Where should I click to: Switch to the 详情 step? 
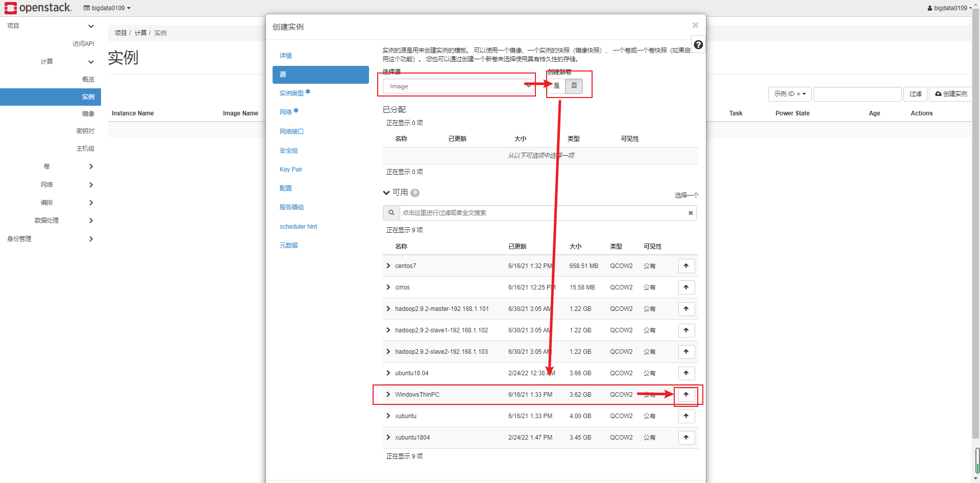point(286,56)
